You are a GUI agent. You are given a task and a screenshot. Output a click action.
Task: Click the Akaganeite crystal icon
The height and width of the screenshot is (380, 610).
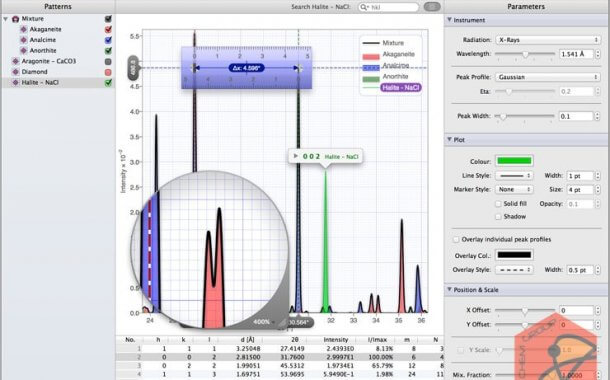pos(24,29)
